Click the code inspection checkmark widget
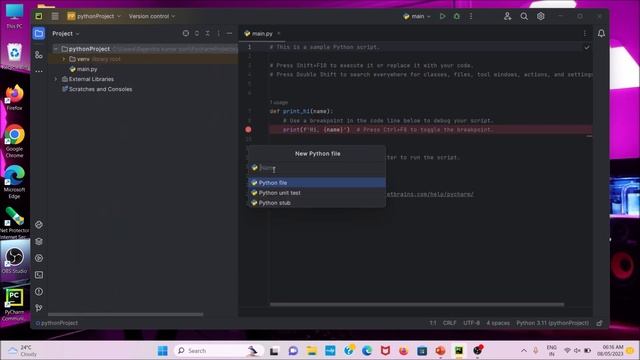The image size is (640, 360). tap(587, 47)
